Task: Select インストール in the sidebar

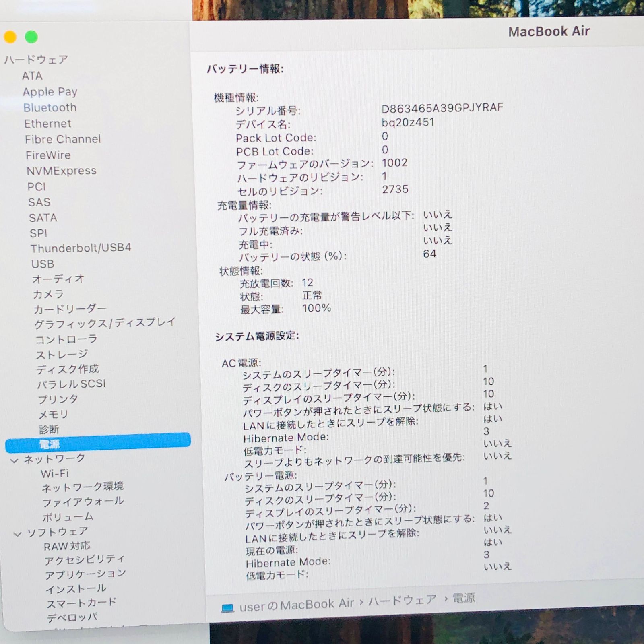Action: (x=76, y=589)
